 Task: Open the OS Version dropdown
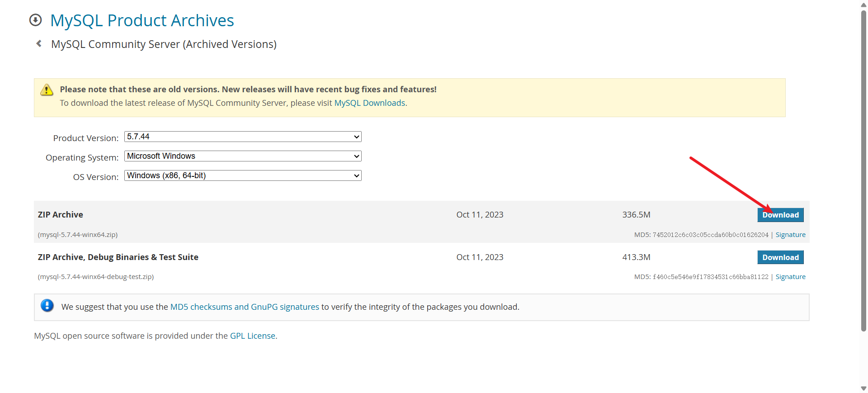pos(243,175)
